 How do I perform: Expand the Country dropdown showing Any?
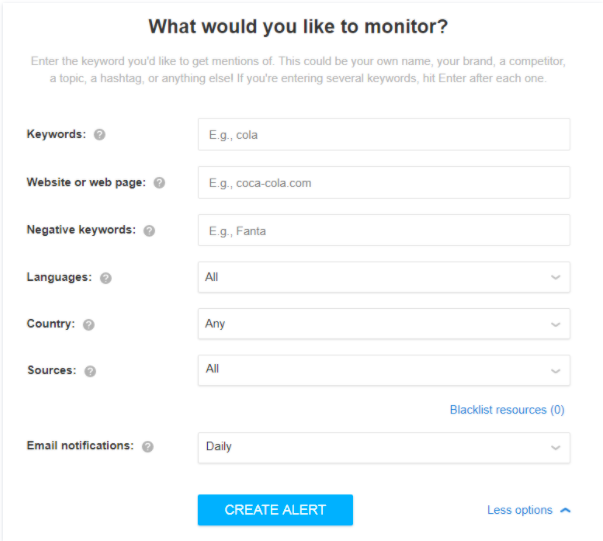tap(383, 324)
